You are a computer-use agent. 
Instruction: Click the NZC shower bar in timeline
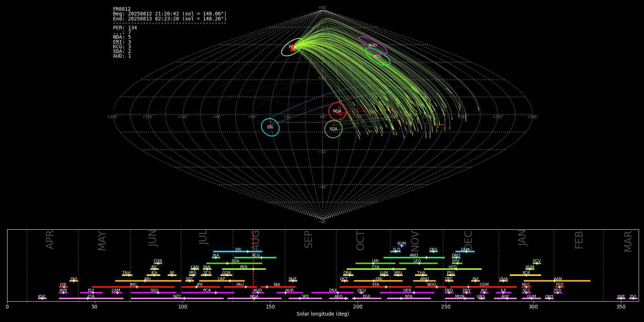[177, 298]
